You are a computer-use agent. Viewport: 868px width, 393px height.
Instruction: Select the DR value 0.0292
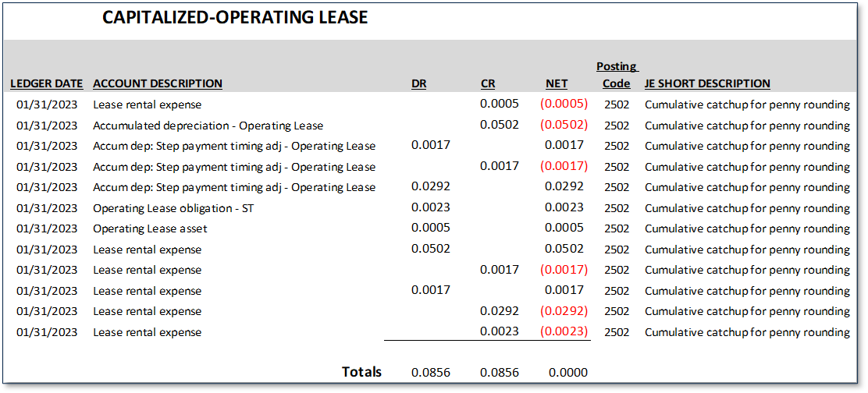431,187
